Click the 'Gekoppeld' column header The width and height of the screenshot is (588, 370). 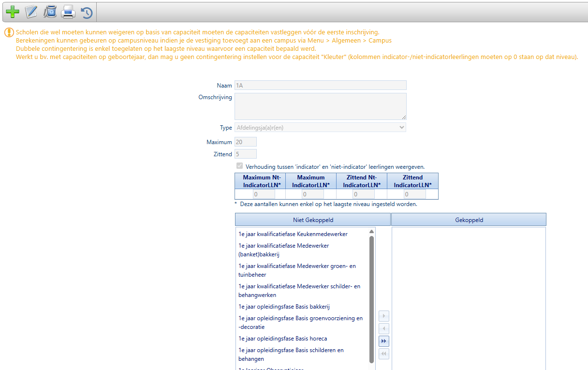tap(469, 220)
